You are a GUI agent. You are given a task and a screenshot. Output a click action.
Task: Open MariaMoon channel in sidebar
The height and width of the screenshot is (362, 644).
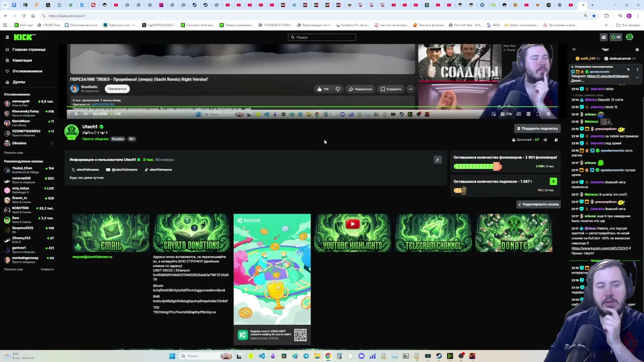29,123
